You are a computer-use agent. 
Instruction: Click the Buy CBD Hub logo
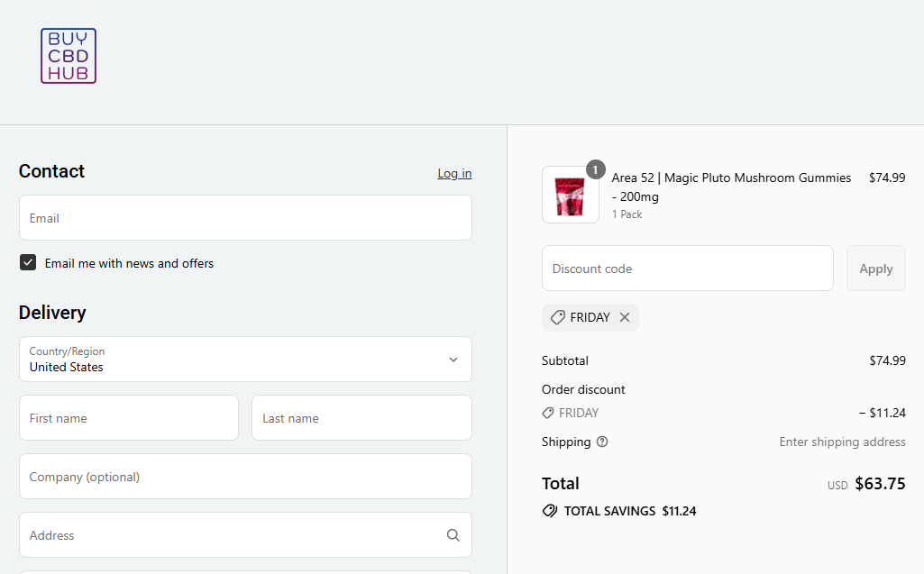coord(69,56)
